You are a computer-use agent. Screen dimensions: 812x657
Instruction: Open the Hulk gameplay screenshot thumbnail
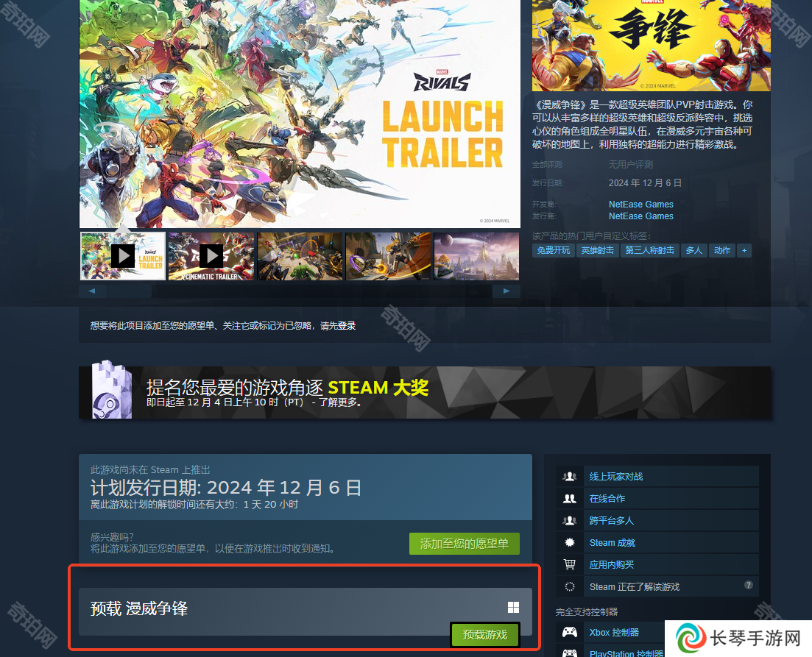(300, 256)
